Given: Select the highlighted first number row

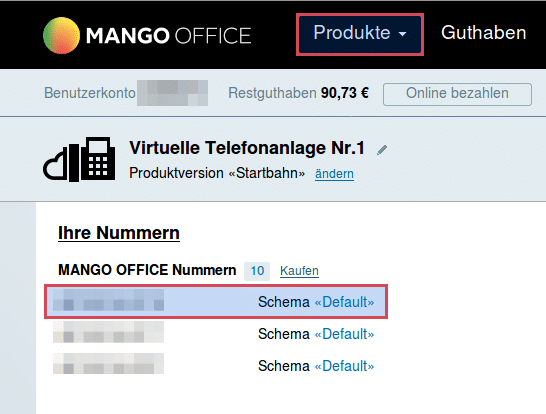Looking at the screenshot, I should [216, 302].
